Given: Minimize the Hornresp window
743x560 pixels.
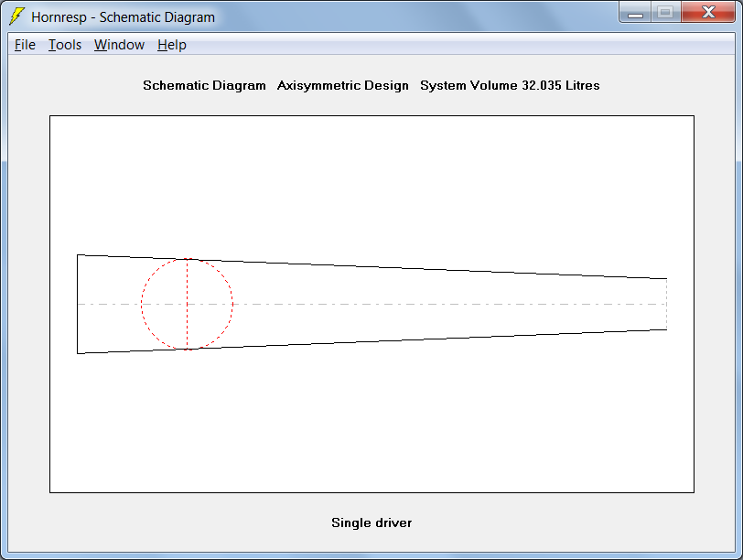Looking at the screenshot, I should (635, 12).
